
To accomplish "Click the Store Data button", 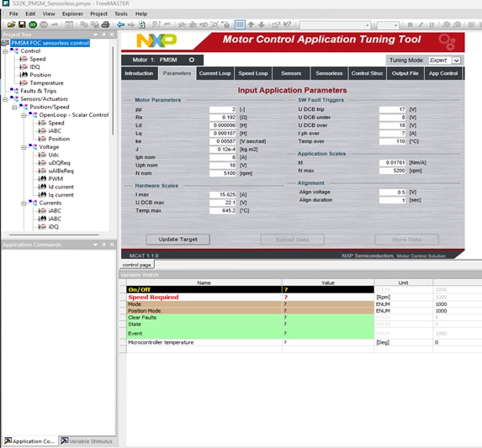I will coord(406,240).
